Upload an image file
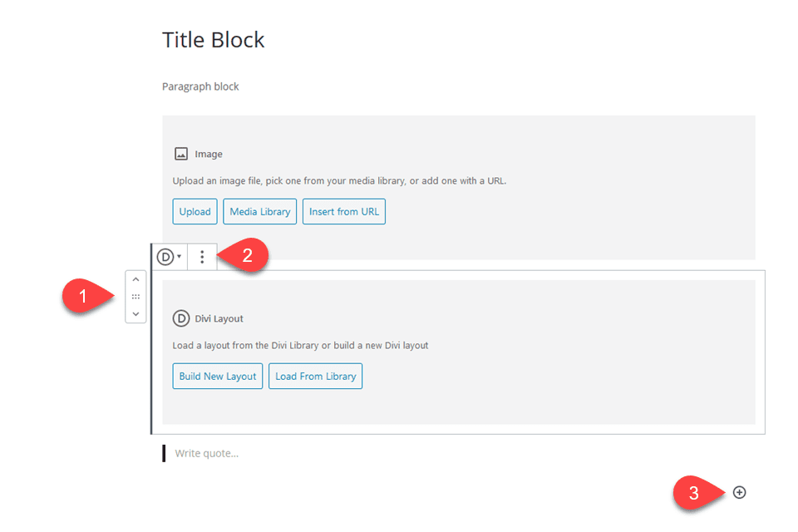The image size is (798, 532). (x=195, y=211)
